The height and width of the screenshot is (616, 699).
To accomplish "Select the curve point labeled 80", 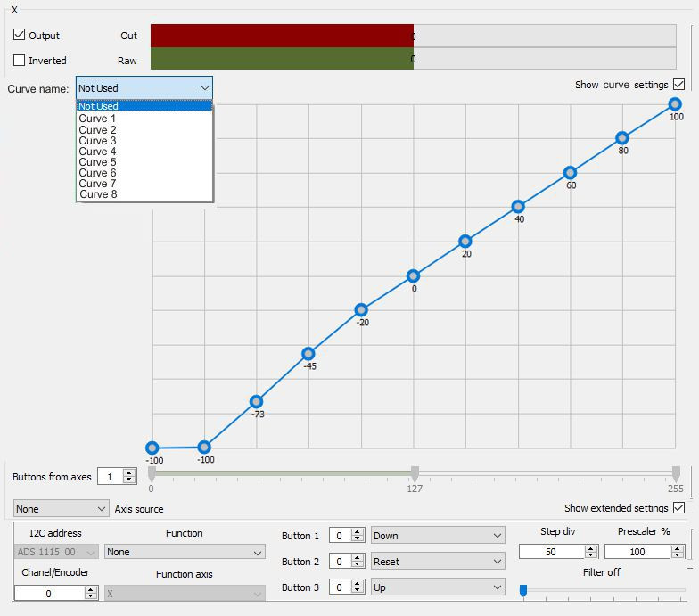I will (x=622, y=138).
